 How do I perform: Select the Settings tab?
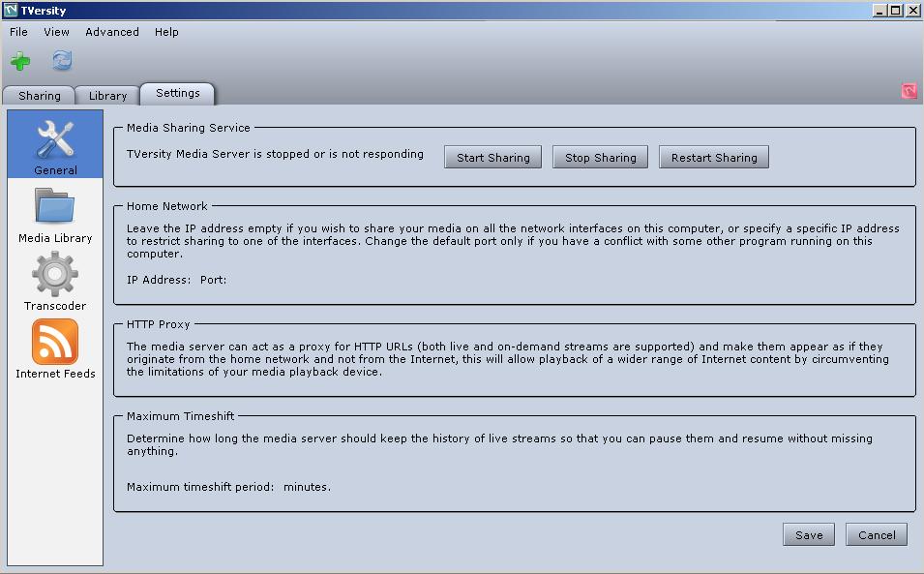[x=177, y=93]
